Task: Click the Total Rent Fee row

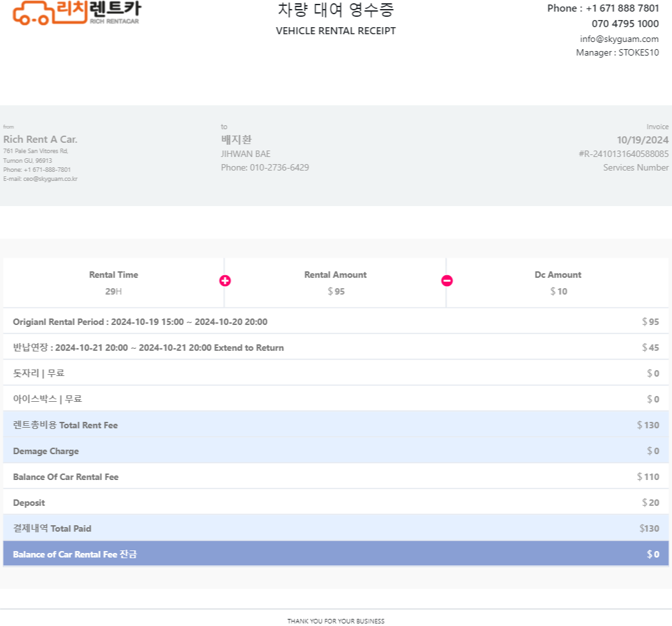Action: click(335, 425)
